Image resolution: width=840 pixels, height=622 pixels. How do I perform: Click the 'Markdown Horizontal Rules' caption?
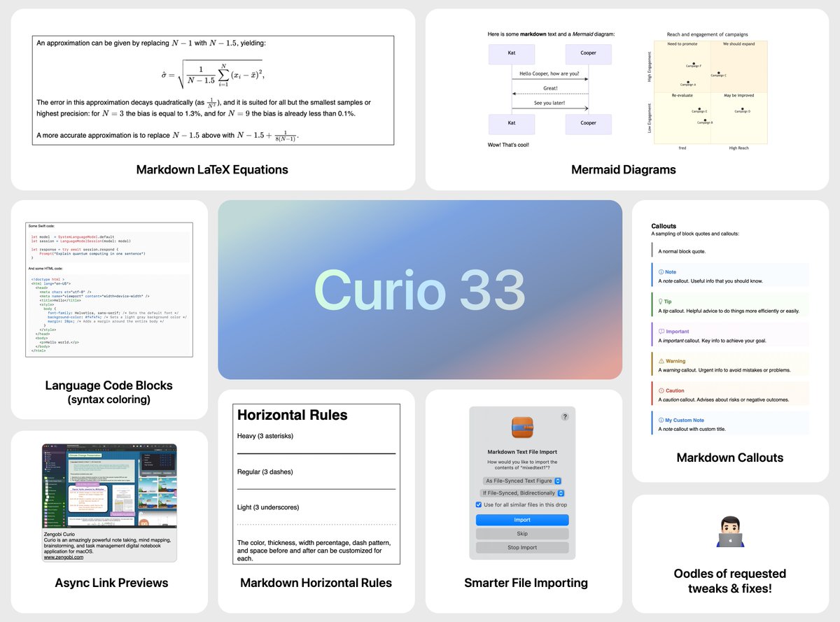click(x=316, y=583)
